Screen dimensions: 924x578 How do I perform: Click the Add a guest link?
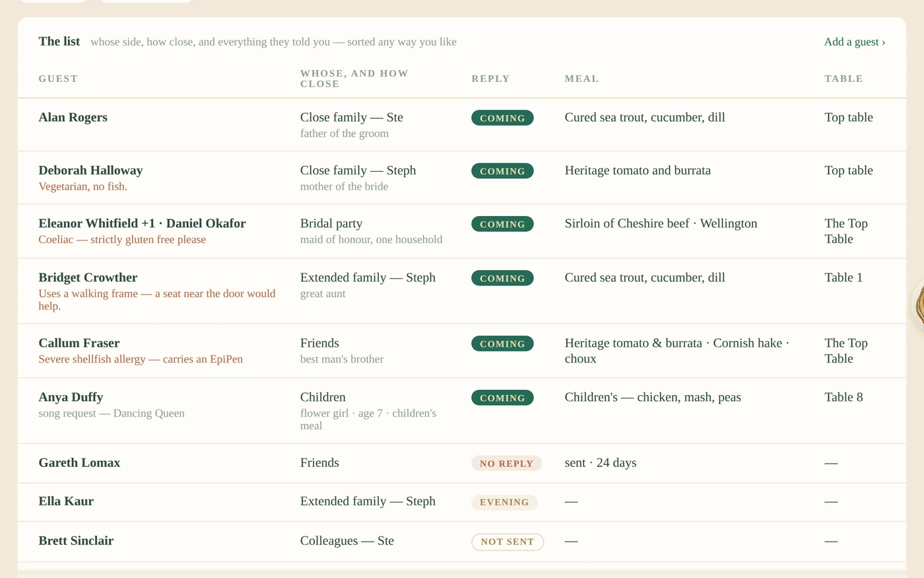tap(854, 42)
